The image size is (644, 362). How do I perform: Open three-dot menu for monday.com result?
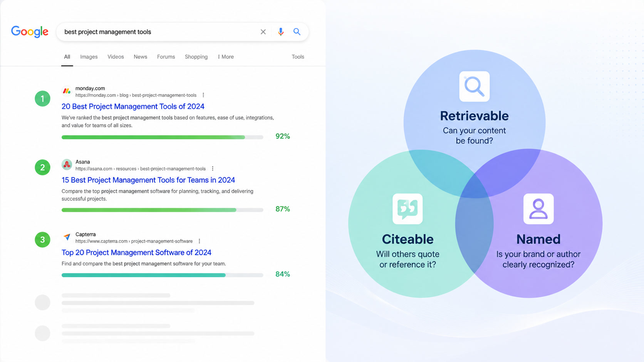click(203, 95)
